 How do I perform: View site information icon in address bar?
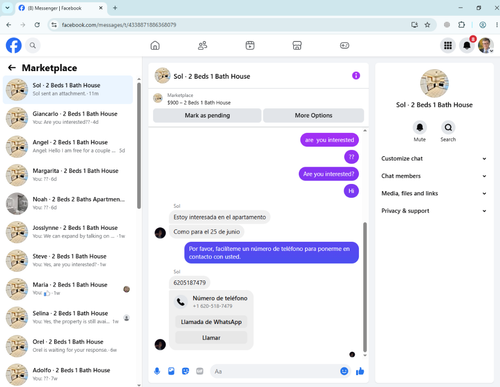(x=54, y=25)
